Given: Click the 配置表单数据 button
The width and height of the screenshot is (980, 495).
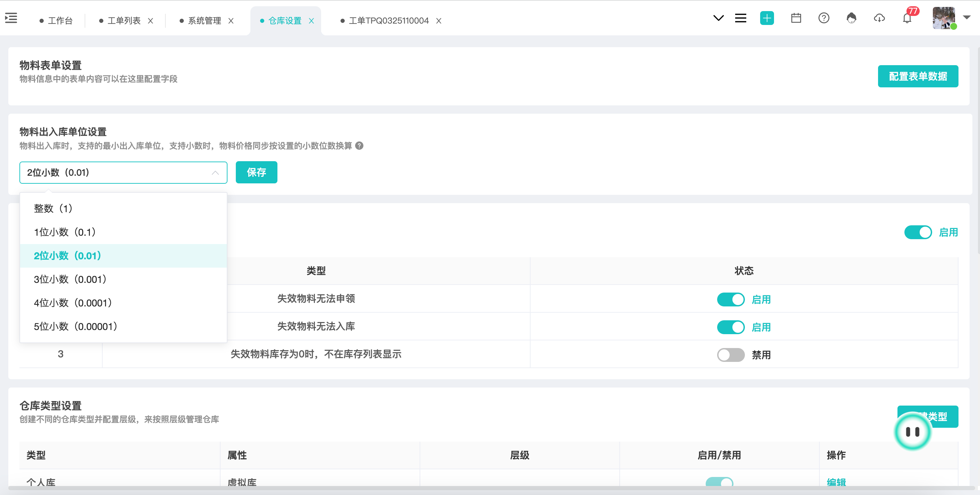Looking at the screenshot, I should coord(918,76).
